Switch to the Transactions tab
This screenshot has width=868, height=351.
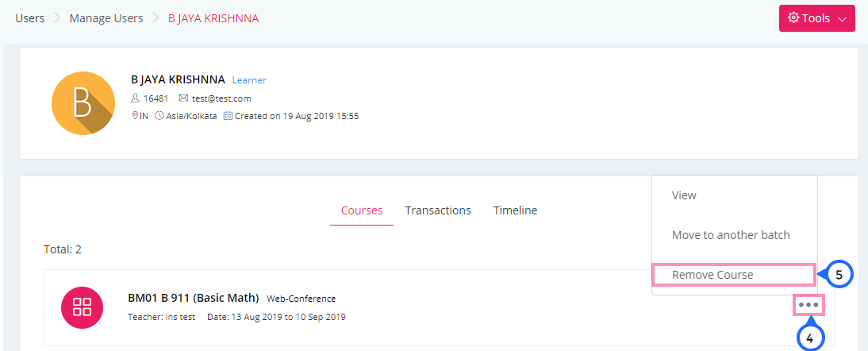pos(438,210)
